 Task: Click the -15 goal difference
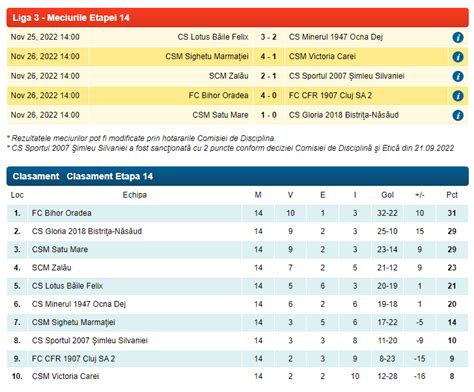click(x=420, y=359)
